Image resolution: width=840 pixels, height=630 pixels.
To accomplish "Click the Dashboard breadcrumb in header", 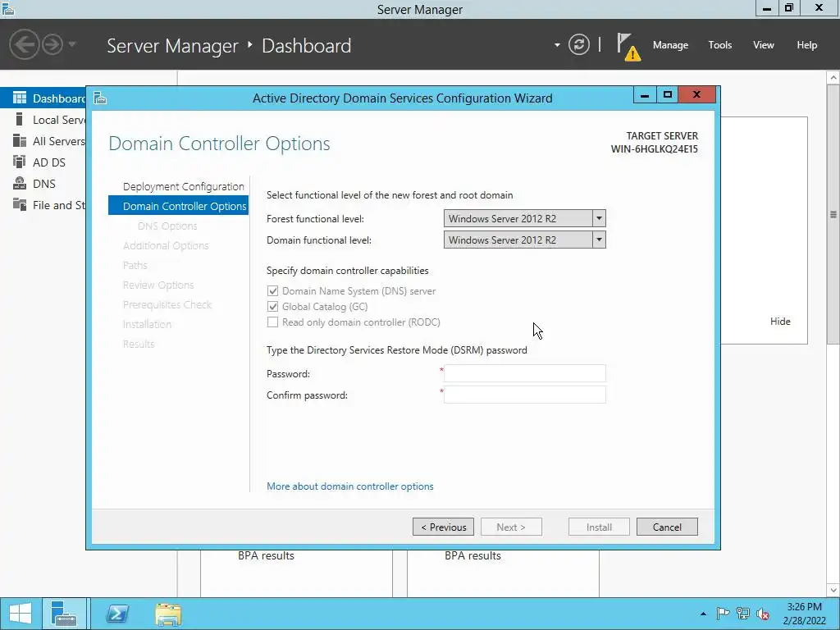I will pyautogui.click(x=307, y=46).
